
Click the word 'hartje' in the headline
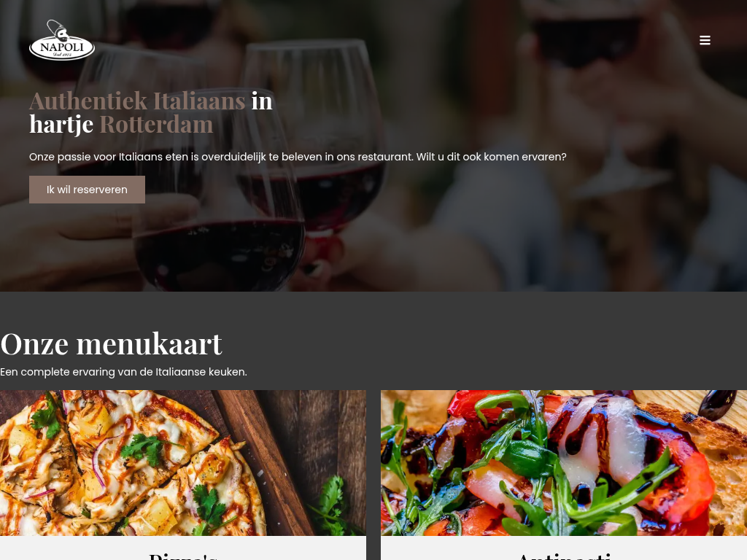[x=61, y=125]
